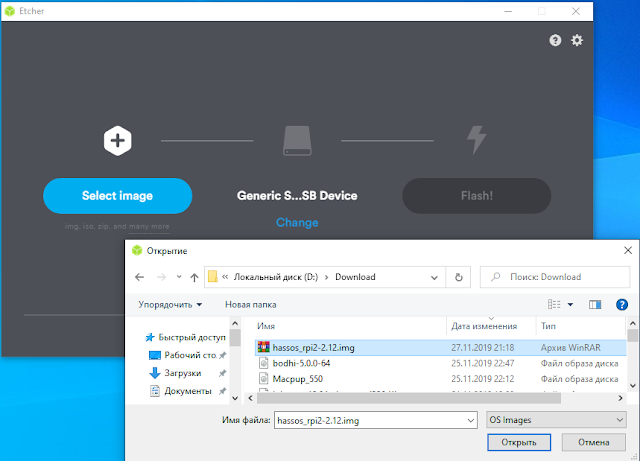Screen dimensions: 640x461
Task: Expand address bar history dropdown
Action: 434,278
